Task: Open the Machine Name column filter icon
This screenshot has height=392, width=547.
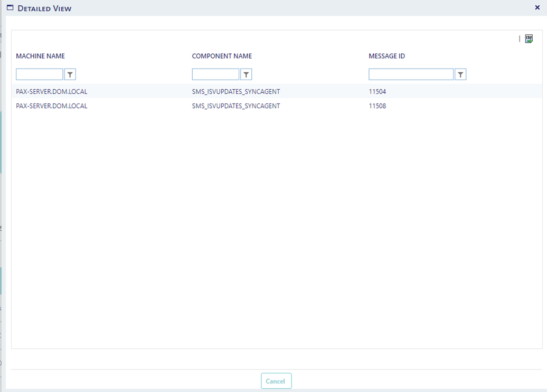Action: pyautogui.click(x=70, y=74)
